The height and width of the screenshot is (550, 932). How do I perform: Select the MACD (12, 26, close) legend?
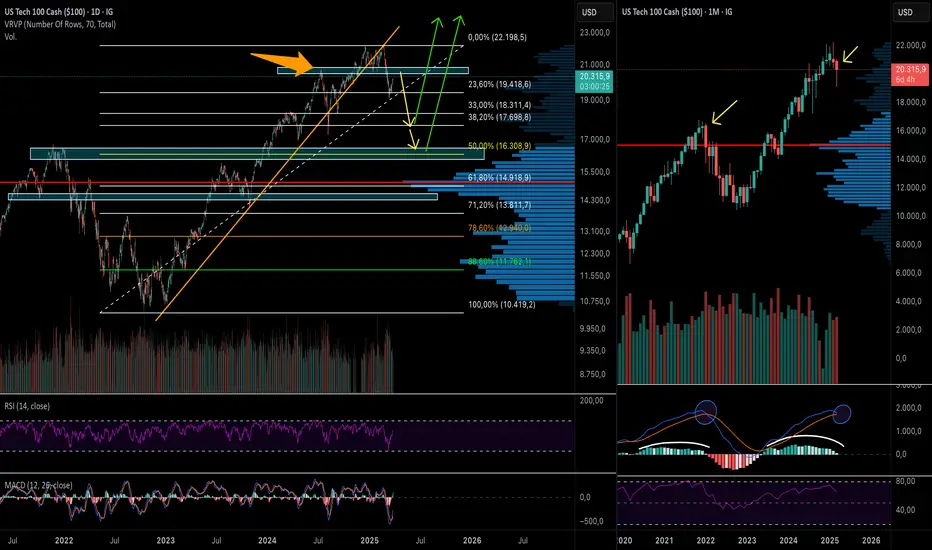[39, 485]
